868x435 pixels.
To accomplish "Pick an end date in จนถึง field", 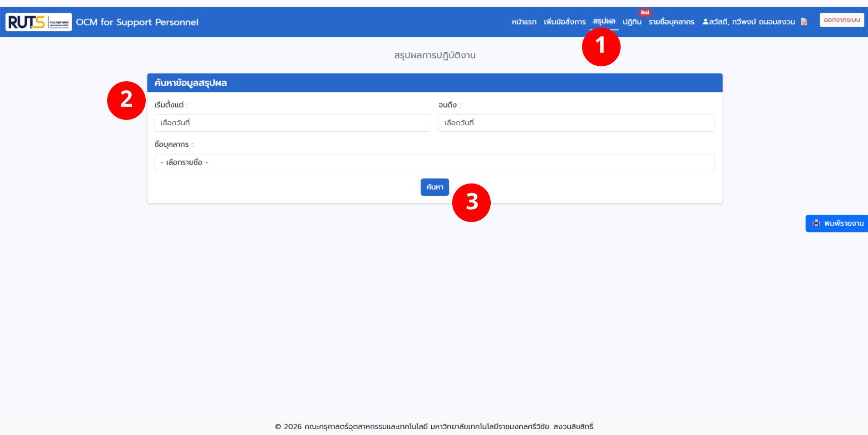I will click(577, 123).
